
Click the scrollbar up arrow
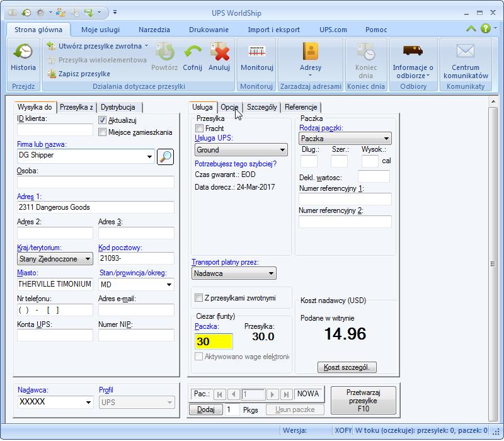tap(493, 101)
